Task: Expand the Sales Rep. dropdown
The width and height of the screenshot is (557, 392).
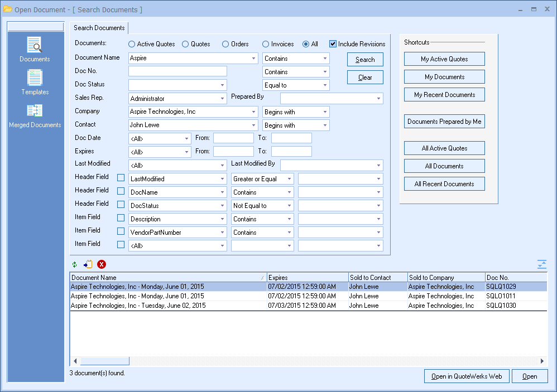Action: (x=222, y=99)
